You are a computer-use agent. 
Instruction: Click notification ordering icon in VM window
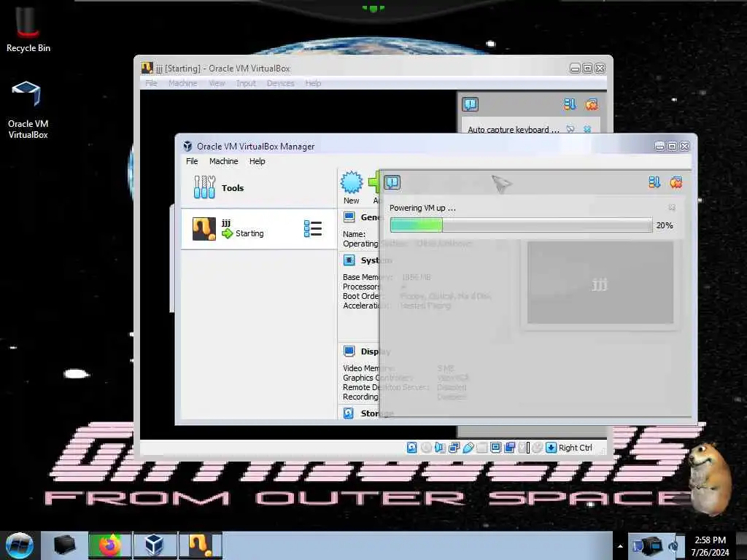point(570,104)
